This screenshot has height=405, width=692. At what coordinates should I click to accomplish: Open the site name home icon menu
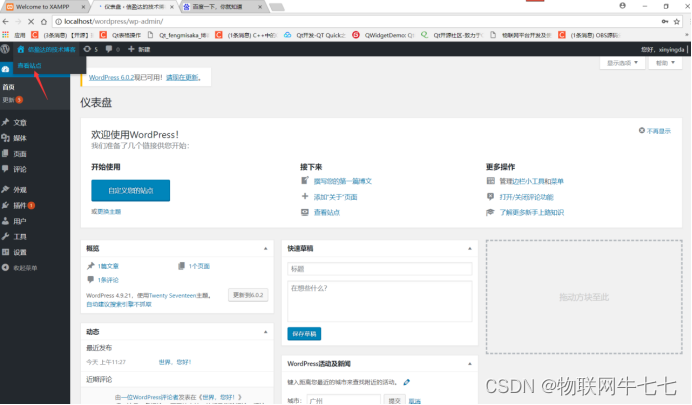(x=46, y=49)
